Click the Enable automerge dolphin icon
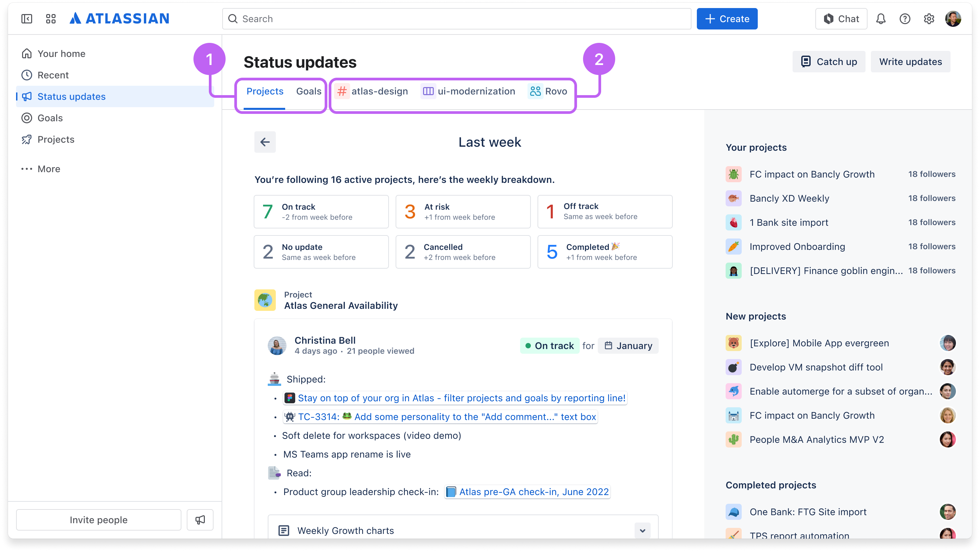 tap(733, 391)
